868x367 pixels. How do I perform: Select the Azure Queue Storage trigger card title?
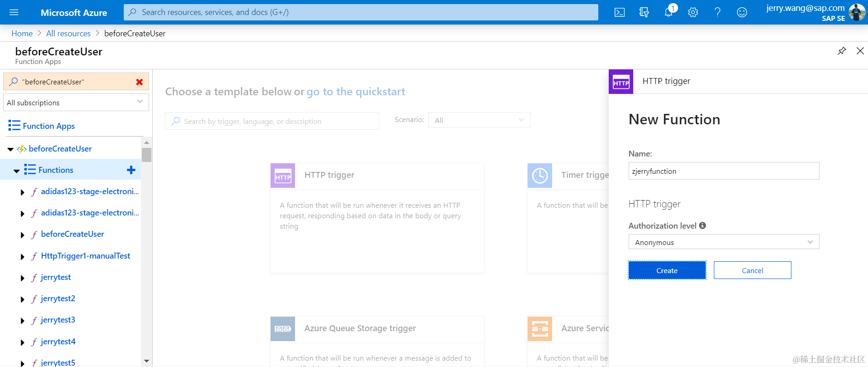(x=360, y=328)
